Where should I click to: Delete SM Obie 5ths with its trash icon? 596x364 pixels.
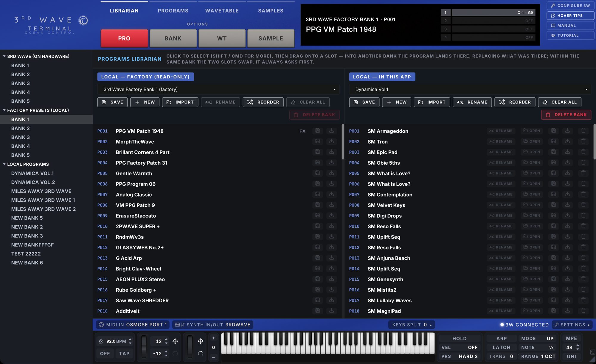pos(583,163)
